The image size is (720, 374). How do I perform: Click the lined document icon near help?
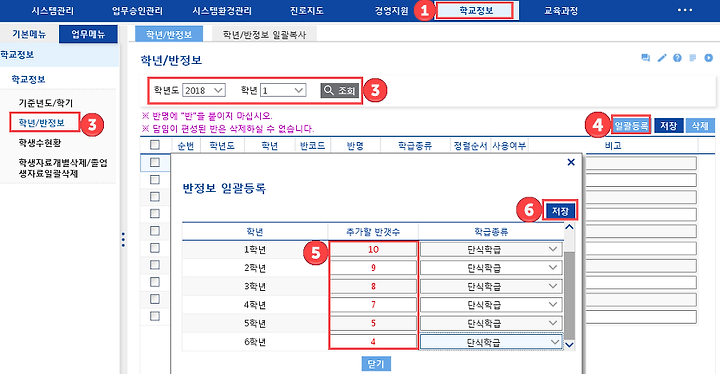pos(693,58)
